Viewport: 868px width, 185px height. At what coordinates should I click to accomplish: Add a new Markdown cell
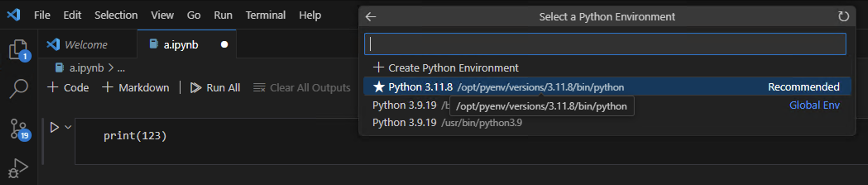click(136, 88)
